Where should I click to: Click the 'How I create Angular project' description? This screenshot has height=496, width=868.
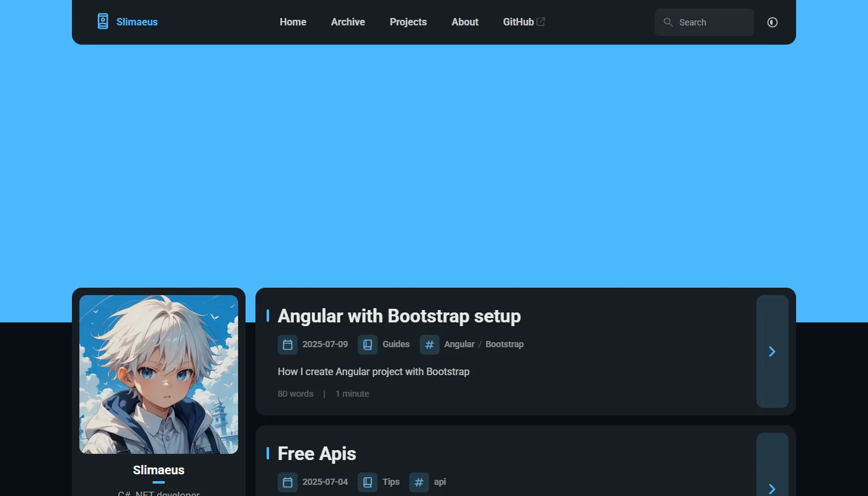374,372
